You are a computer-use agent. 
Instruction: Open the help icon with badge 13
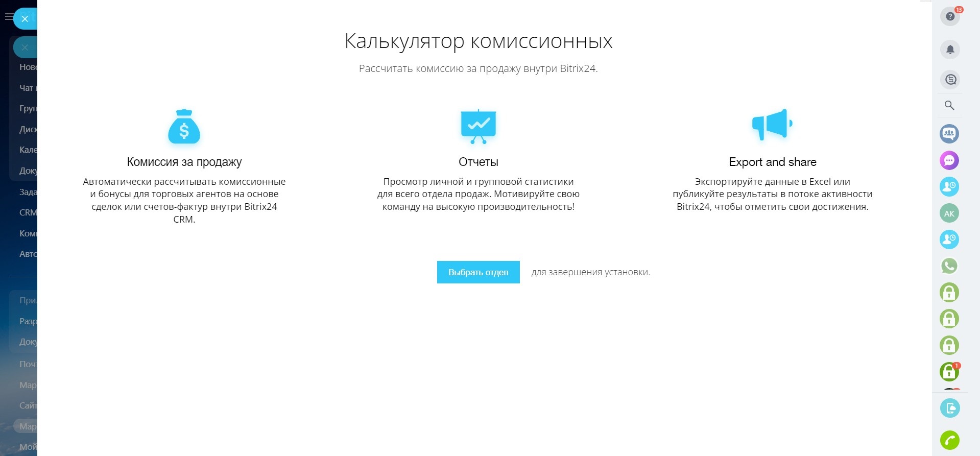coord(950,16)
